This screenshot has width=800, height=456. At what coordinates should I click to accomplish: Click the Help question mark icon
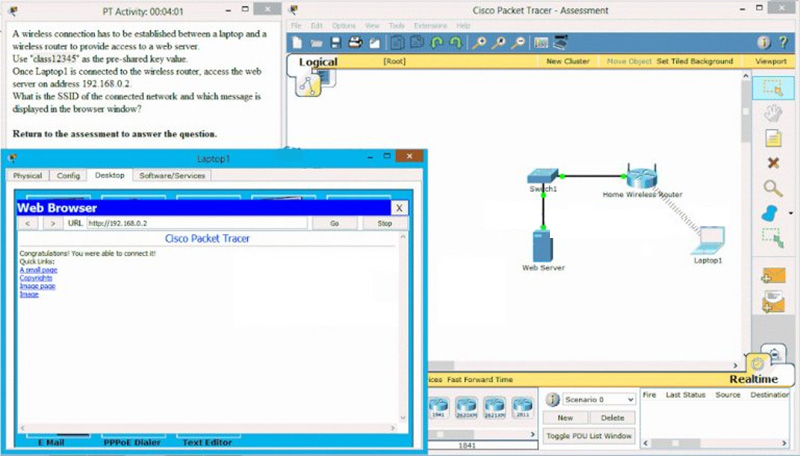783,42
